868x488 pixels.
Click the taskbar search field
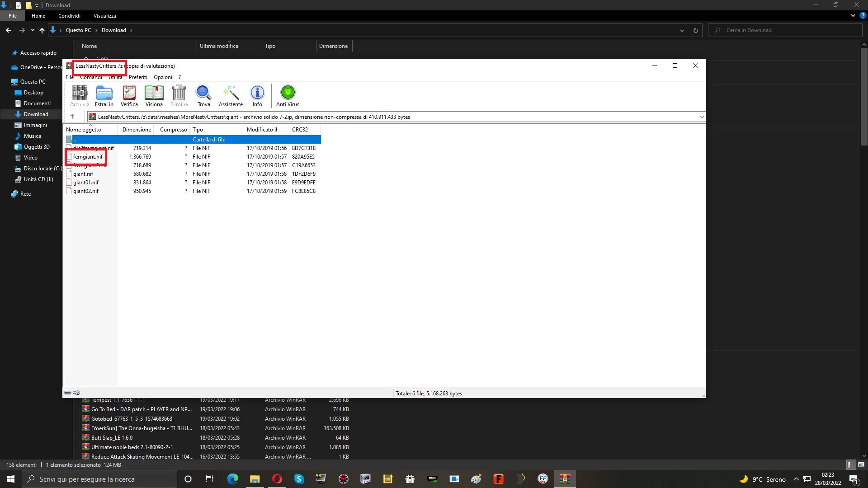click(x=99, y=479)
